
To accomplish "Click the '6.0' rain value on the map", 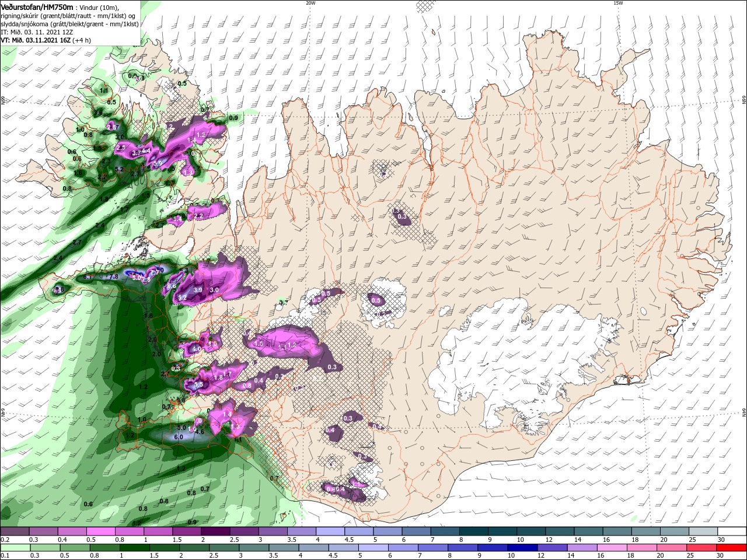I will pyautogui.click(x=179, y=437).
